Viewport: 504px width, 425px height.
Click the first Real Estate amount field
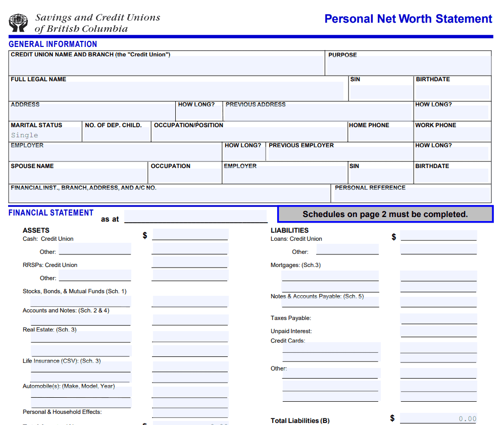point(190,337)
